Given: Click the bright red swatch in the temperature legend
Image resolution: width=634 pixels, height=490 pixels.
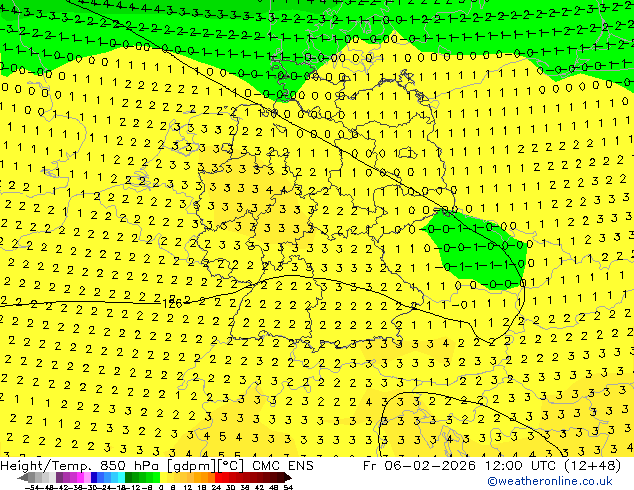Looking at the screenshot, I should click(x=219, y=478).
